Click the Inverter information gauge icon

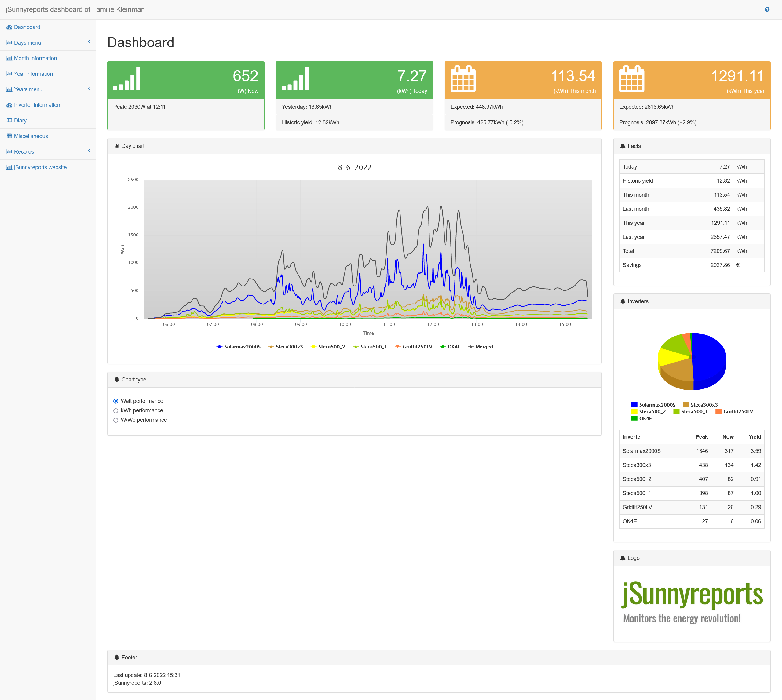9,105
